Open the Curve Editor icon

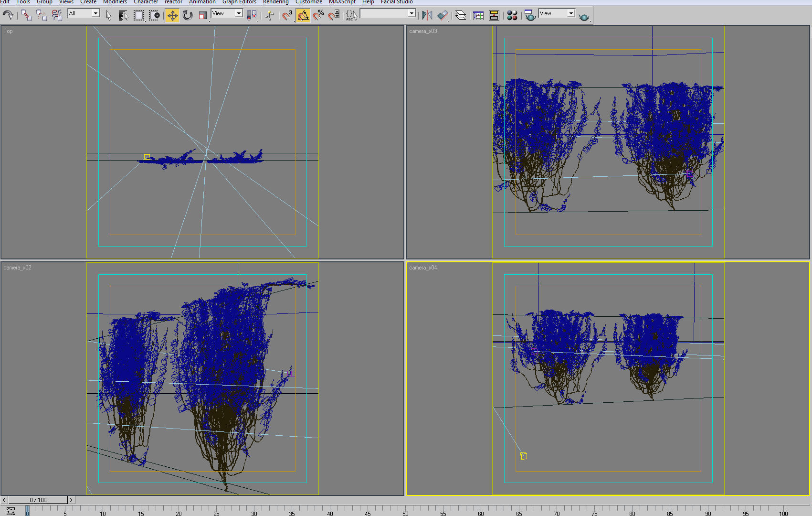click(x=478, y=15)
